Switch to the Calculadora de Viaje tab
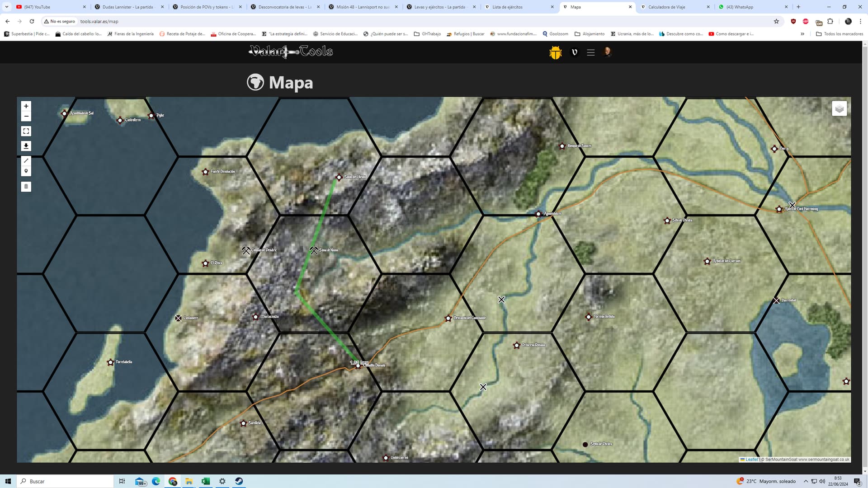The height and width of the screenshot is (488, 868). coord(675,7)
